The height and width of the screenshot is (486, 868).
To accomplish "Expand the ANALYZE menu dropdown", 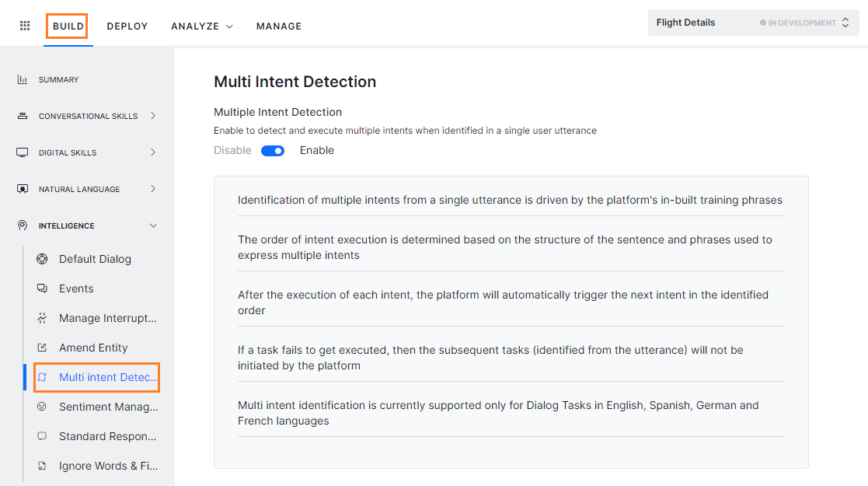I will pos(201,26).
